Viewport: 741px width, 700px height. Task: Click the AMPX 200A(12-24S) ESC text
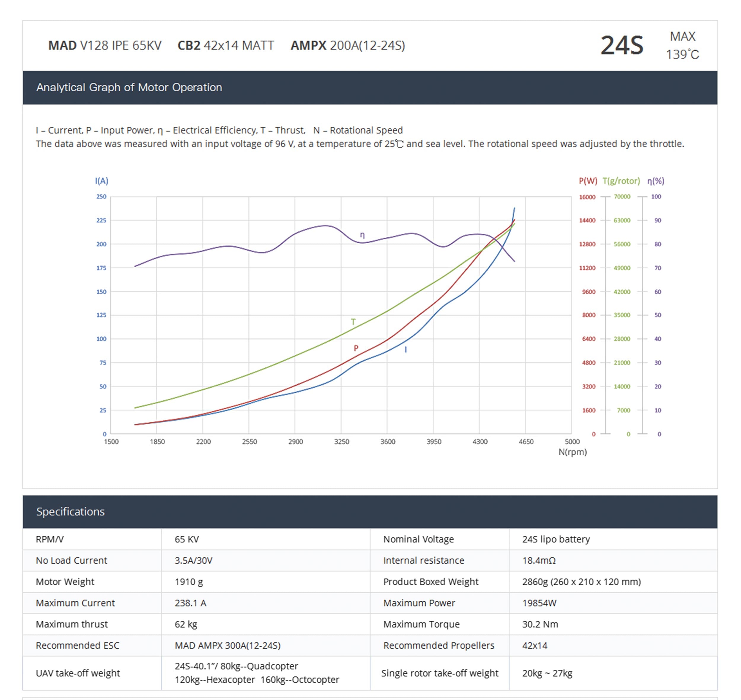pos(348,45)
